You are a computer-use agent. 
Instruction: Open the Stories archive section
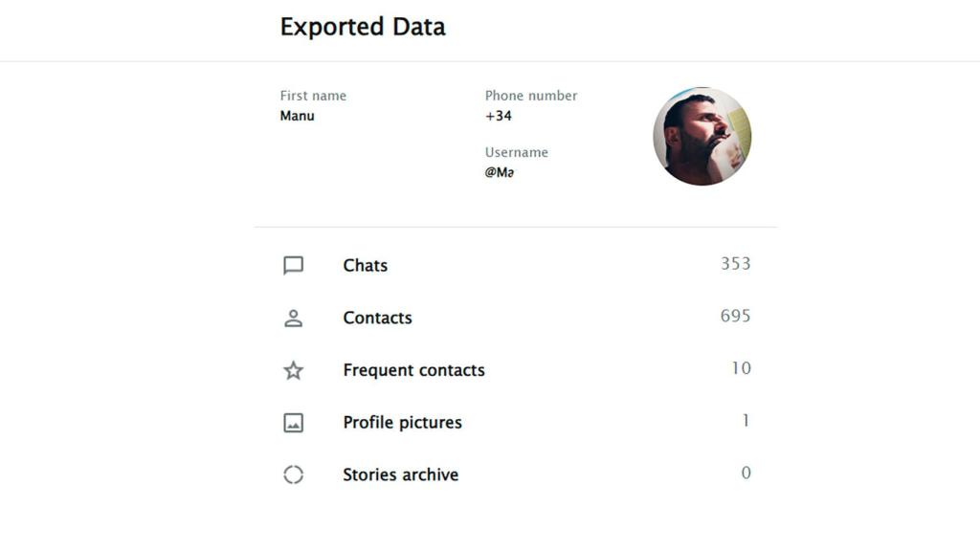[x=400, y=474]
